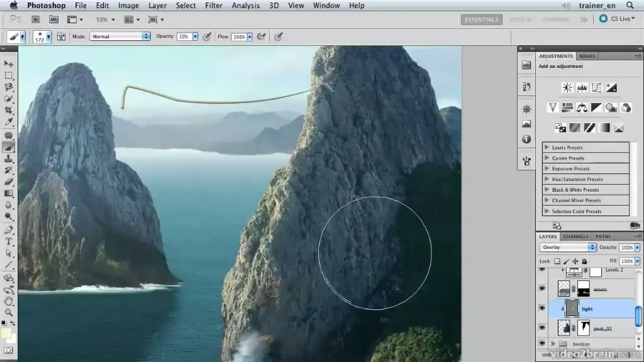
Task: Select the Quick Selection tool
Action: pyautogui.click(x=9, y=99)
